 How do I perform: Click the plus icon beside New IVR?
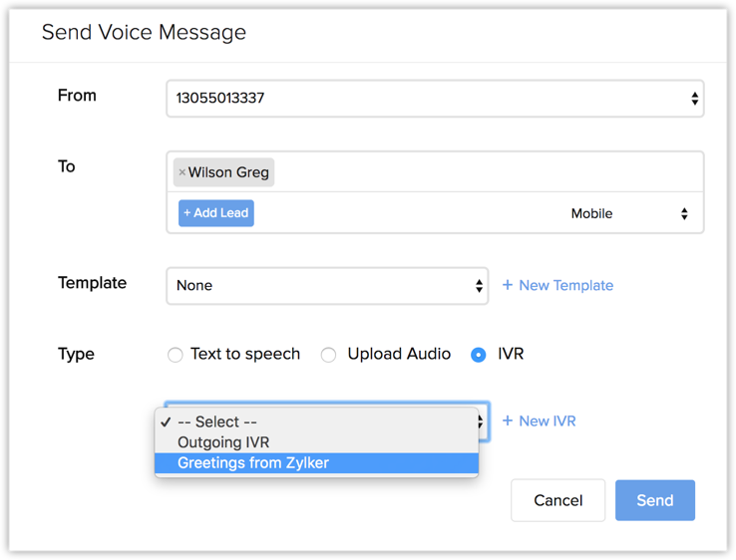[x=508, y=420]
